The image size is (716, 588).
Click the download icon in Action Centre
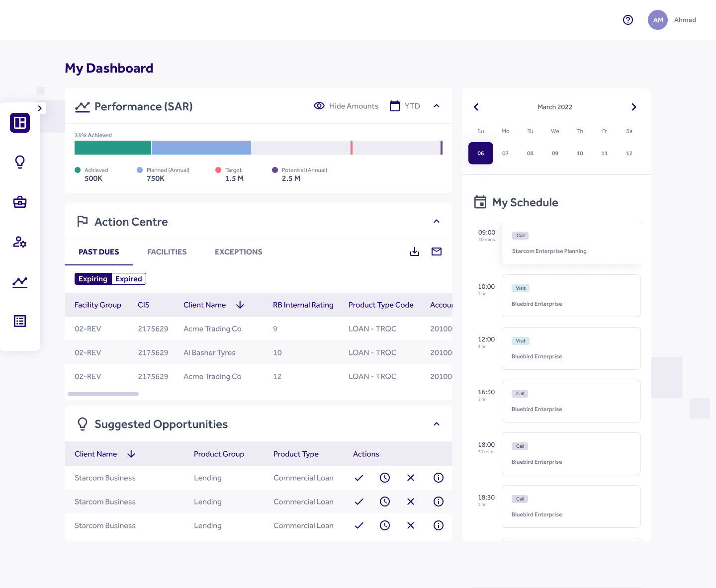[x=415, y=252]
